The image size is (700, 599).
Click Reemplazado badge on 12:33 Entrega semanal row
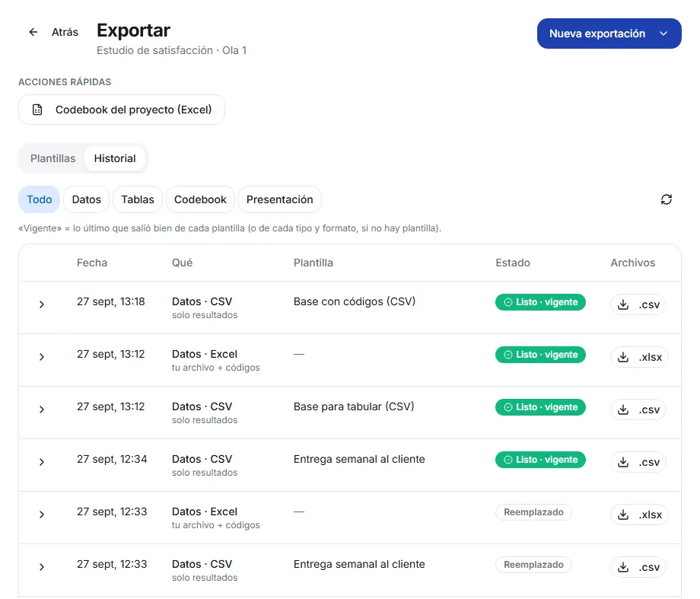(533, 565)
